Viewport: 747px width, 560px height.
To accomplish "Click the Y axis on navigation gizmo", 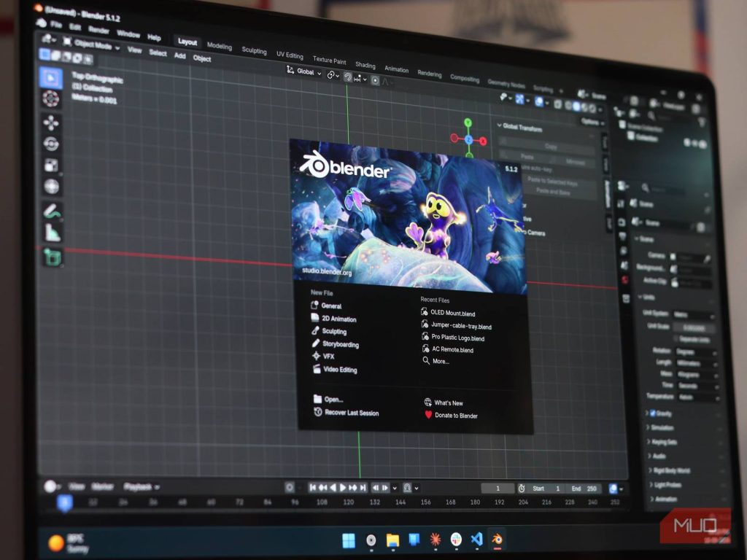I will (468, 122).
